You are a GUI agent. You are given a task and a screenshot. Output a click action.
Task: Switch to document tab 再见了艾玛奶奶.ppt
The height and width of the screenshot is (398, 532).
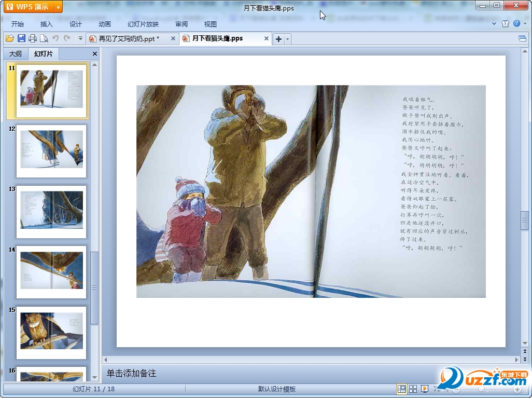tap(128, 39)
